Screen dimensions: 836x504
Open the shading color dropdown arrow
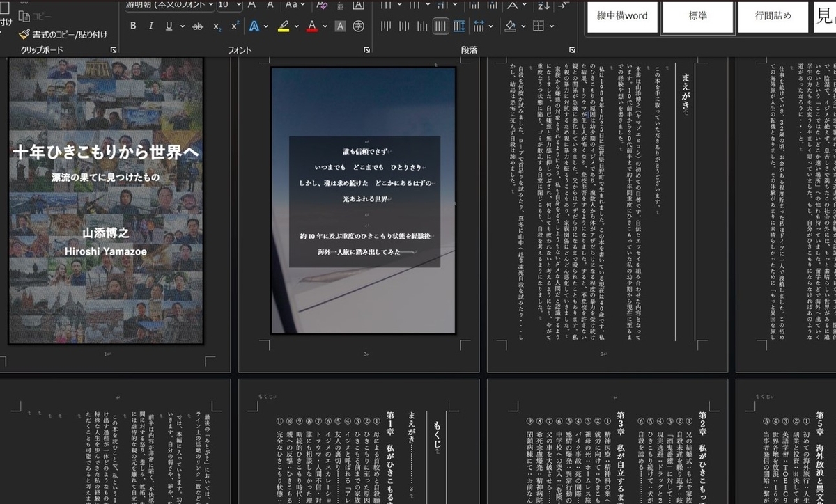tap(523, 26)
